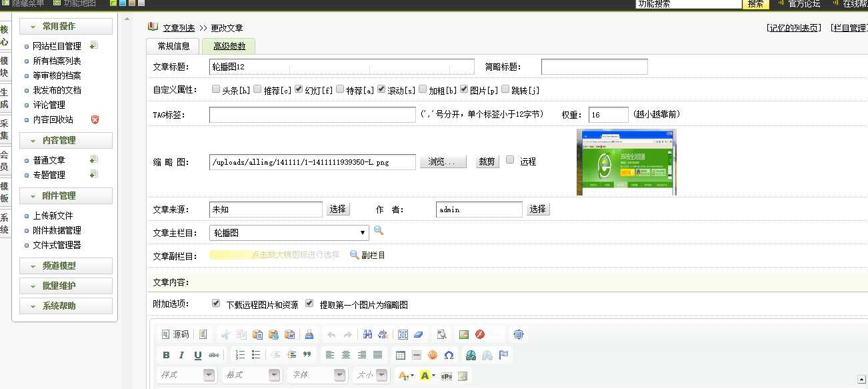Enable the 头条[h] attribute checkbox
Image resolution: width=868 pixels, height=389 pixels.
coord(216,89)
